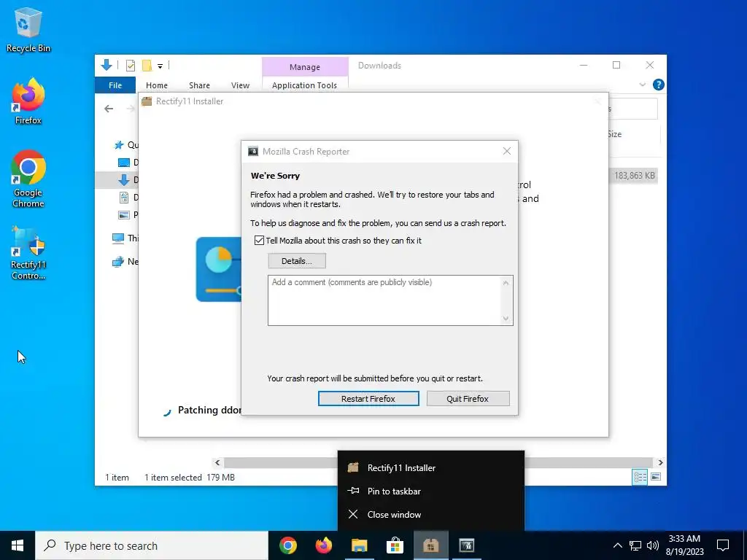This screenshot has height=560, width=747.
Task: Switch Explorer to details view icon
Action: point(640,477)
